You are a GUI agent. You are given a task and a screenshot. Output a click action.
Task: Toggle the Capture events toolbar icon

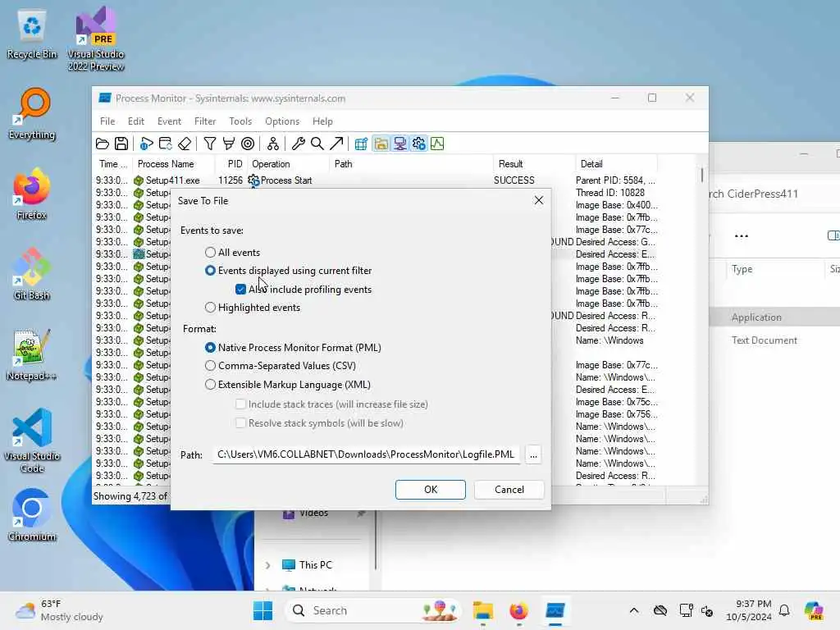coord(146,144)
